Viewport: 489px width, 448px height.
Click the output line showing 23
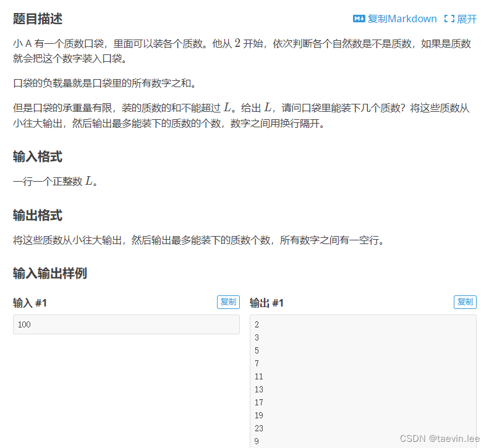click(259, 428)
